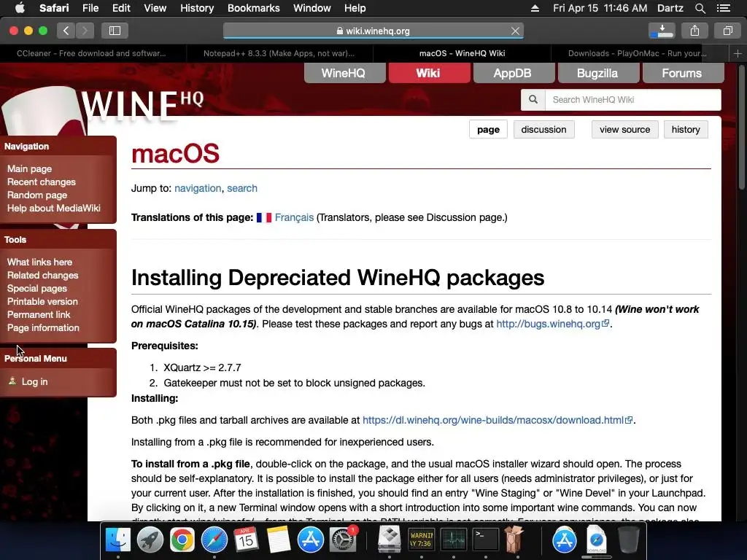
Task: Open Help about MediaWiki link
Action: [x=54, y=208]
